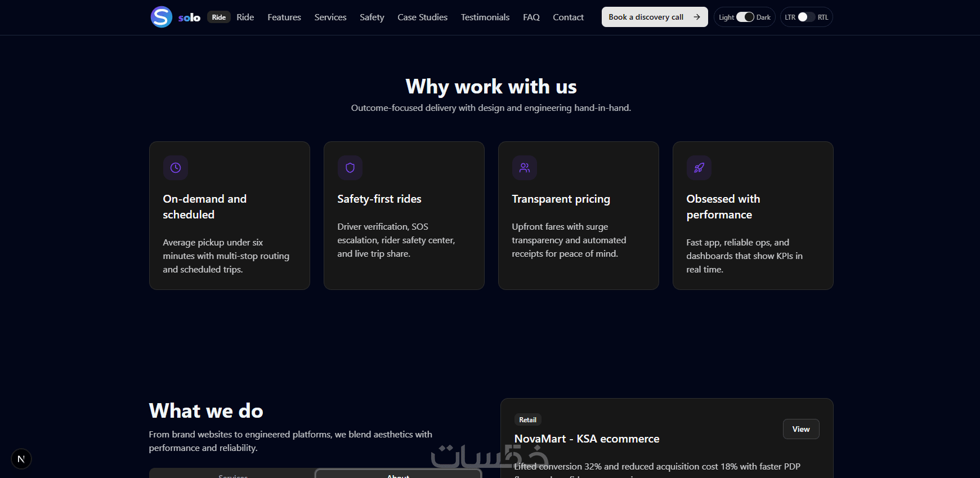This screenshot has width=980, height=478.
Task: Click the "Average pickup under six minutes" description
Action: (x=226, y=256)
